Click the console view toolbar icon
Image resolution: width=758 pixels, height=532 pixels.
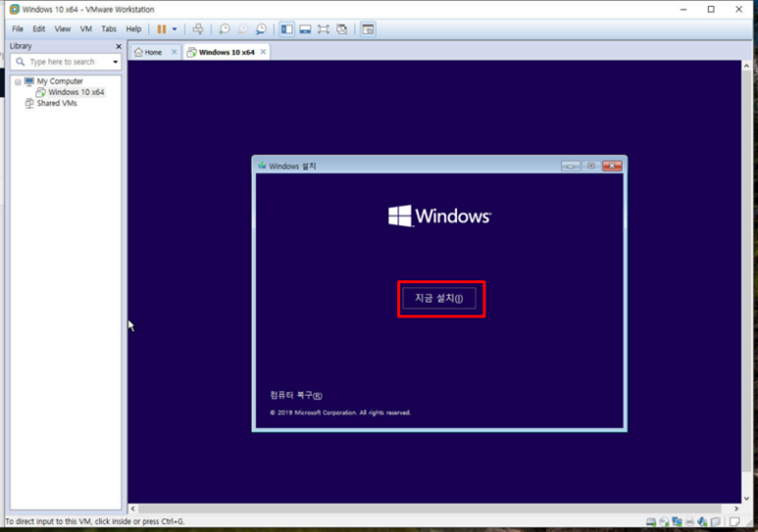(368, 29)
